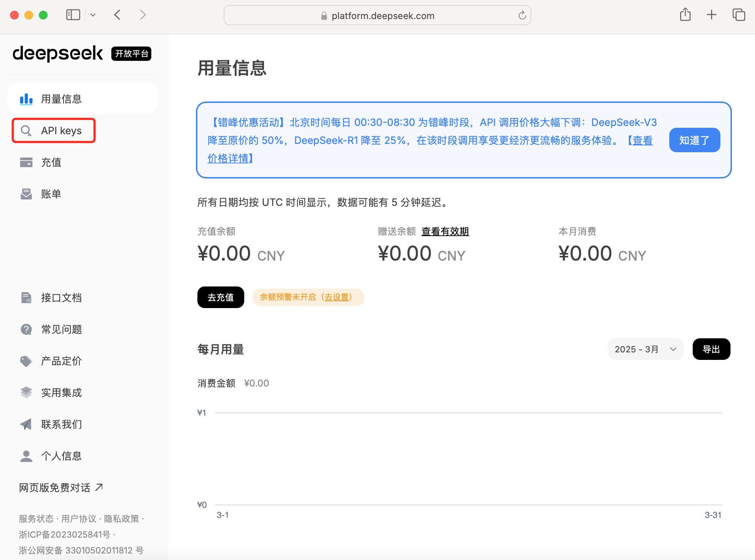Screen dimensions: 755x560
Task: Open 常见问题 in the sidebar
Action: (x=82, y=329)
